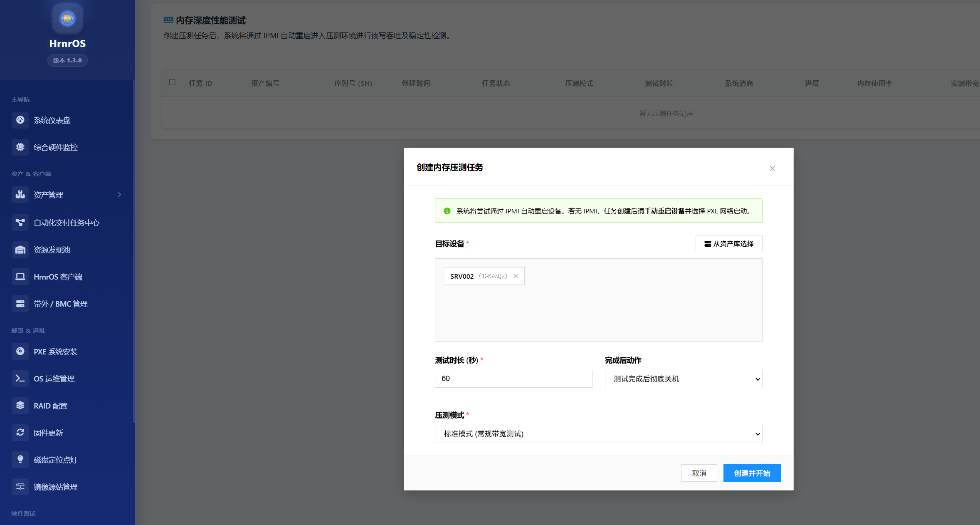Screen dimensions: 980x525
Task: Click the 固件更新 refresh icon
Action: tap(20, 432)
